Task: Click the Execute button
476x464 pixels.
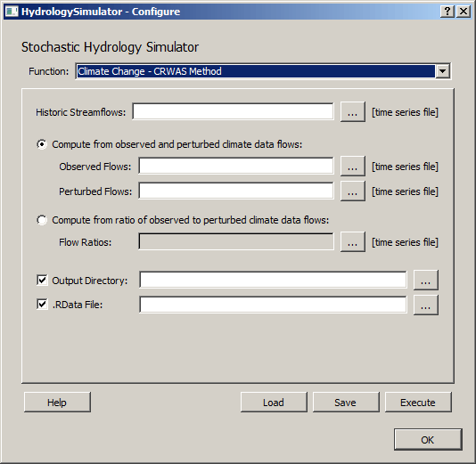Action: pyautogui.click(x=418, y=403)
